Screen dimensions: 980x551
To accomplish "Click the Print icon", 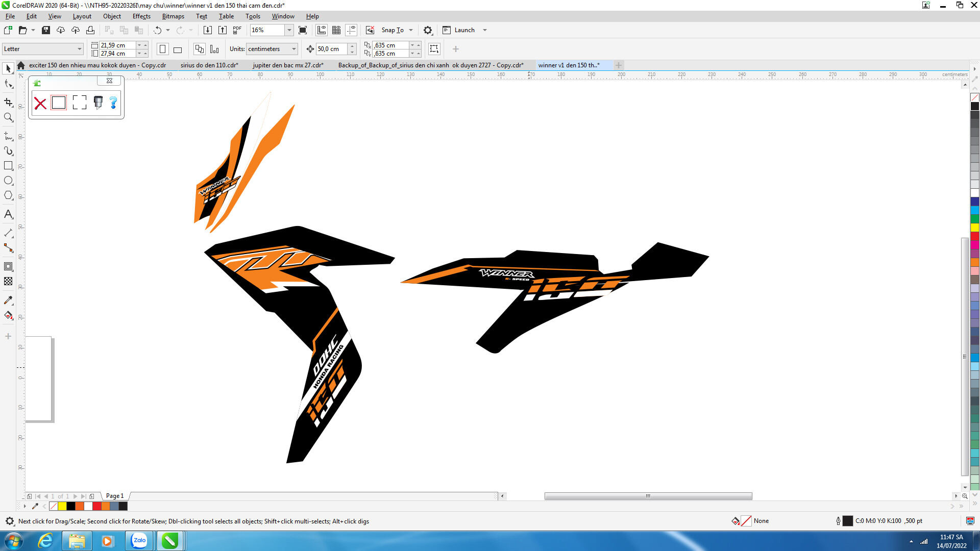I will click(x=90, y=30).
